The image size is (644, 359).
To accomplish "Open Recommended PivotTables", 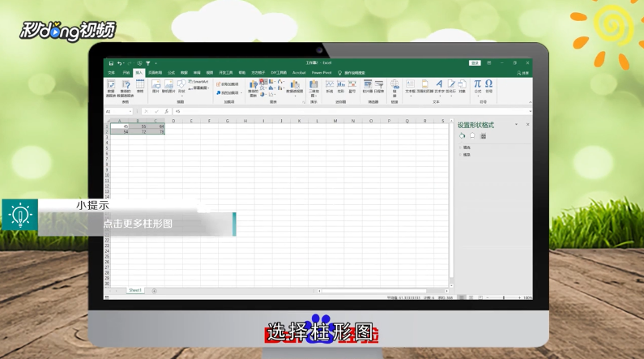I will pyautogui.click(x=126, y=88).
